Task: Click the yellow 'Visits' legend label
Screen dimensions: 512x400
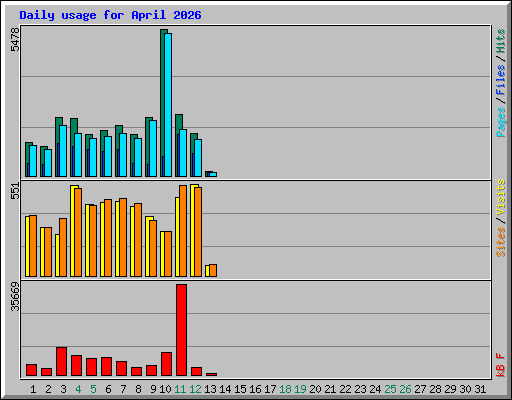Action: coord(501,197)
